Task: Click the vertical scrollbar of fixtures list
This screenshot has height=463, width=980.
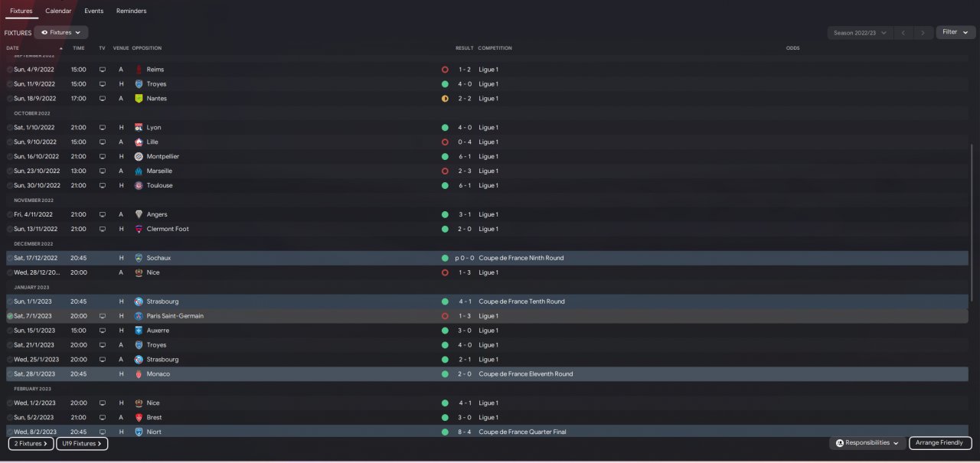Action: point(972,222)
